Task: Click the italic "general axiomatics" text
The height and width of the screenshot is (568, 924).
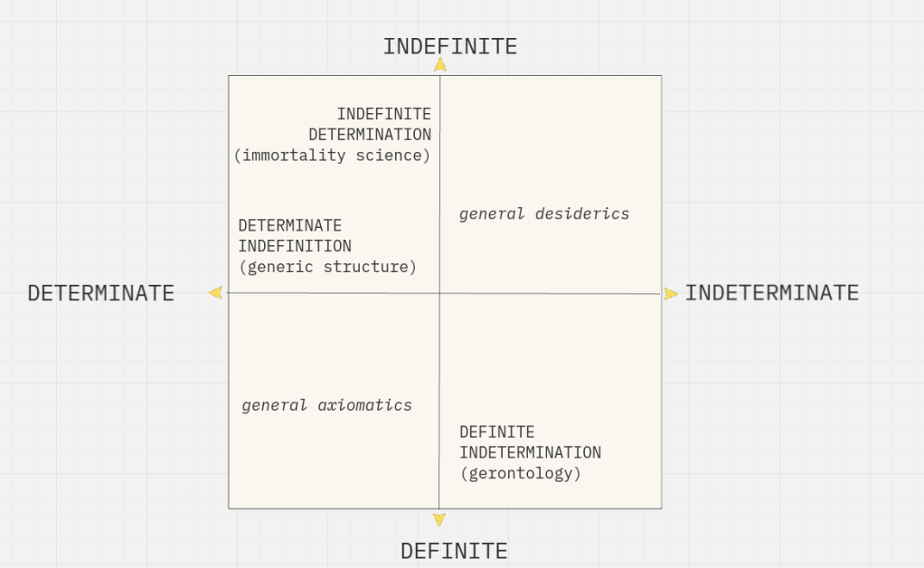Action: [x=326, y=405]
